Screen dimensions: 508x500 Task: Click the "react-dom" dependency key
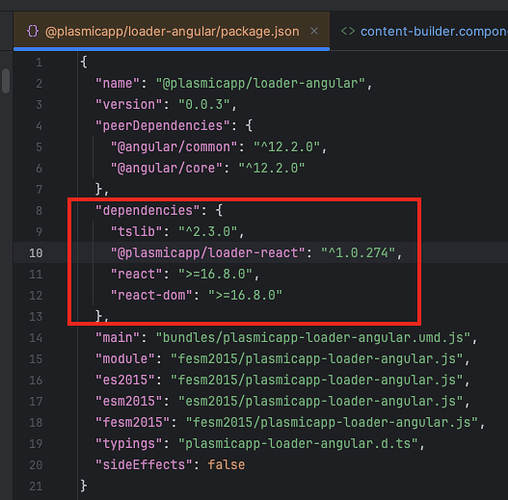click(151, 295)
